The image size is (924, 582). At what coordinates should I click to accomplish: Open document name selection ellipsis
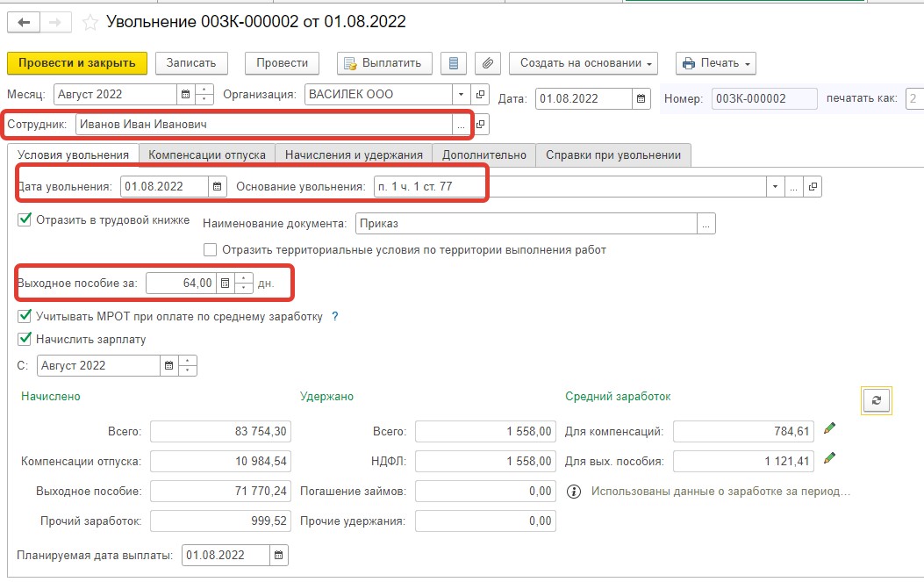coord(706,224)
